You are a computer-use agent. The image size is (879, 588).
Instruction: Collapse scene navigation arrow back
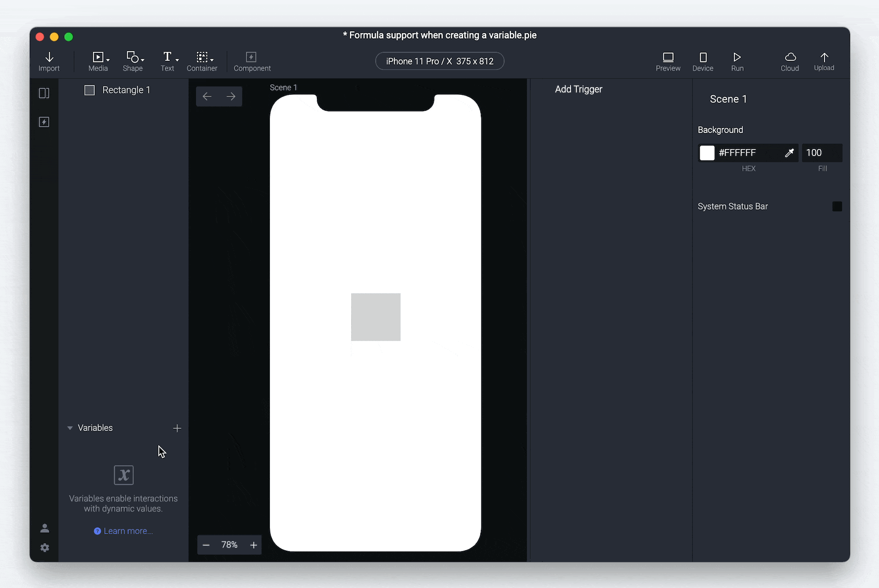[x=207, y=97]
